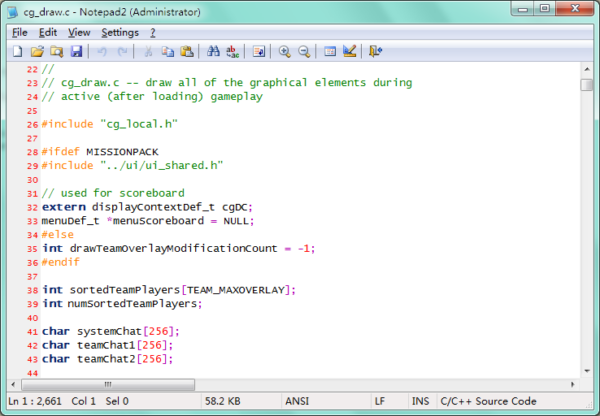Click '#ifdef MISSIONPACK' line
Viewport: 600px width, 416px height.
point(100,152)
